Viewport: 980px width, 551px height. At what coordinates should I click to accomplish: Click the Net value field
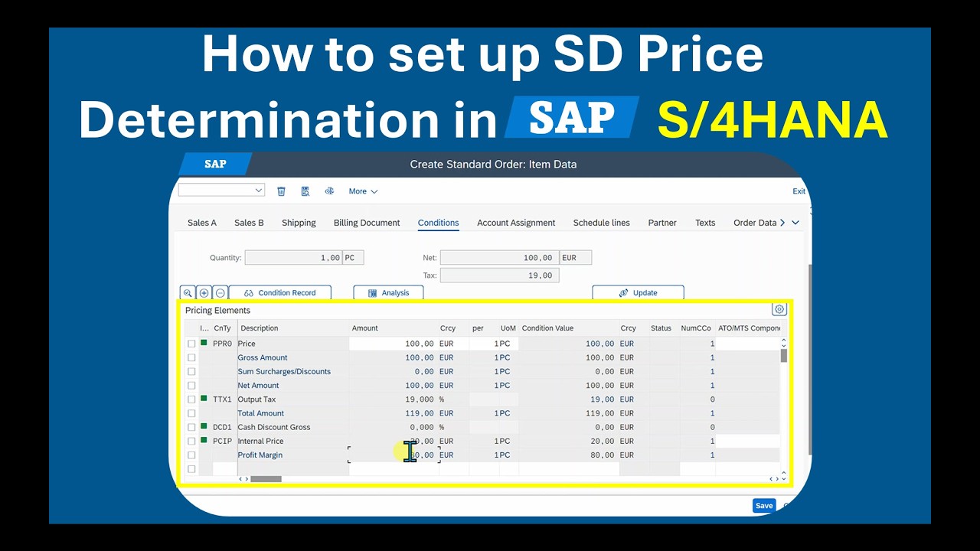(499, 258)
